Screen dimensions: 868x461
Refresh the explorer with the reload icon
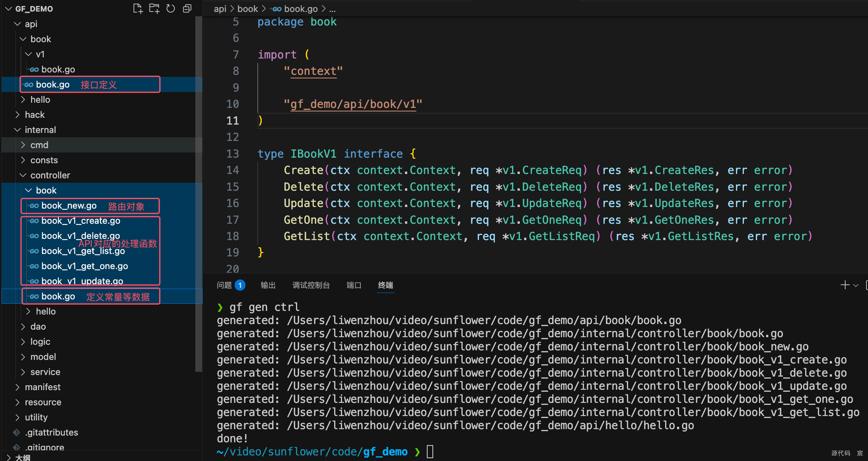tap(171, 8)
